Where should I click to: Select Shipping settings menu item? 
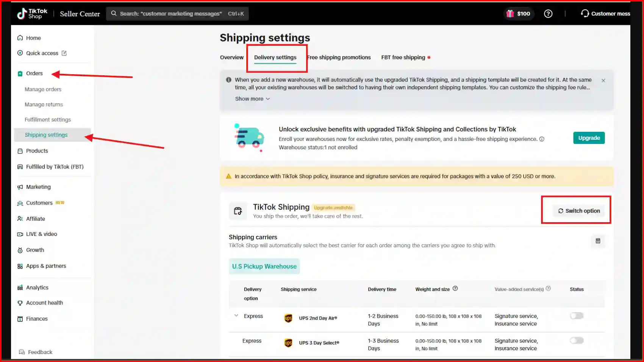(x=53, y=135)
